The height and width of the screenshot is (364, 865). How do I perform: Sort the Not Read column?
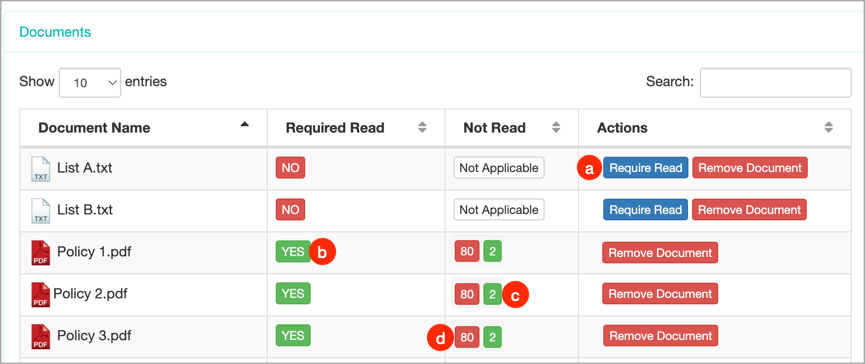pyautogui.click(x=556, y=128)
